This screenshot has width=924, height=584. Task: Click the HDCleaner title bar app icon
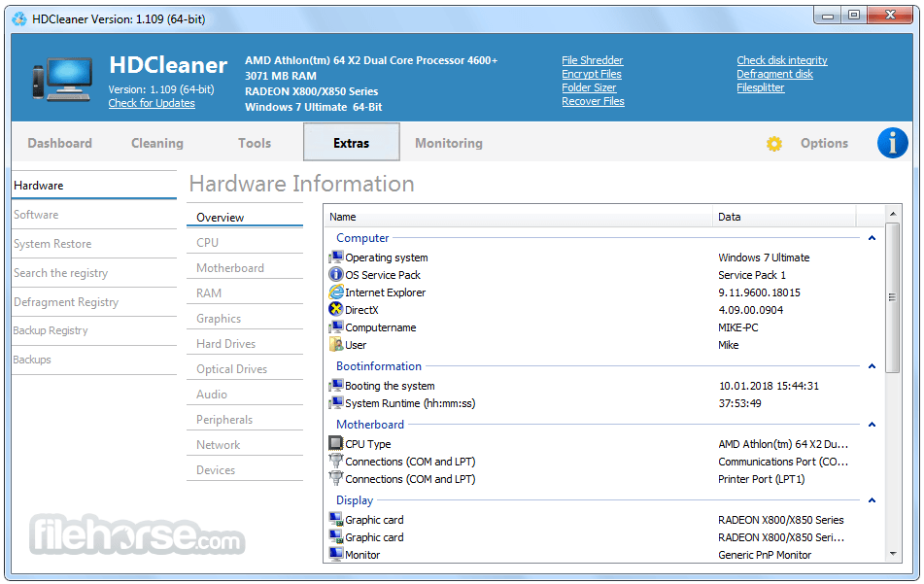coord(19,18)
